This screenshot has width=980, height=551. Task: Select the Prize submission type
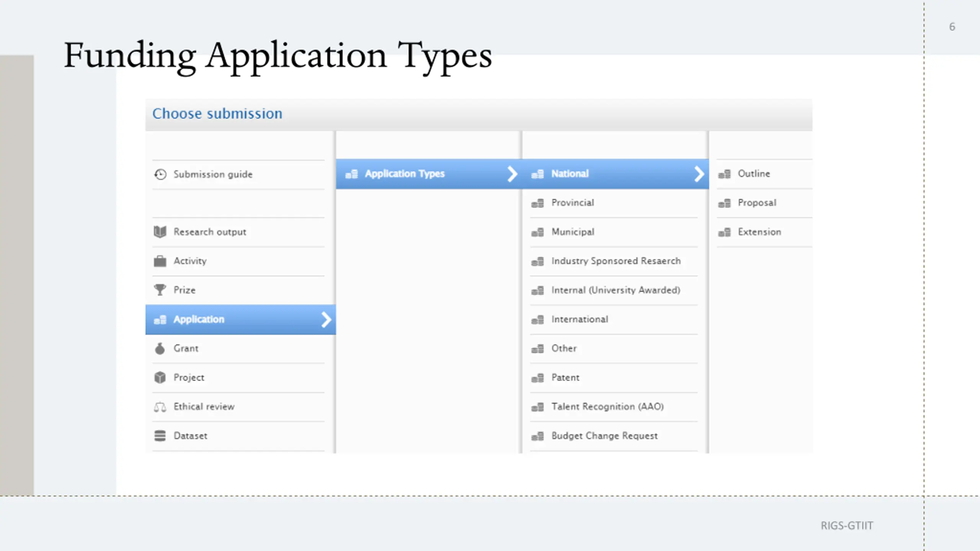pyautogui.click(x=238, y=290)
